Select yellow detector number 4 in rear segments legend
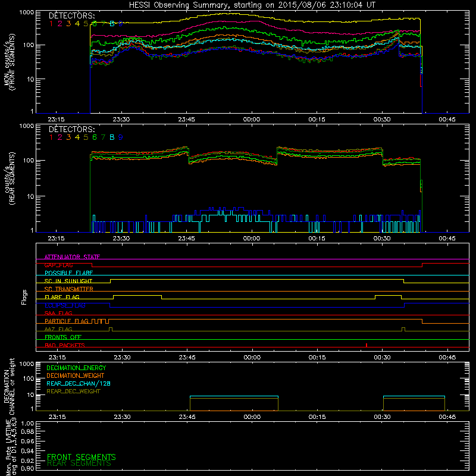Screen dimensions: 476x476 [77, 137]
